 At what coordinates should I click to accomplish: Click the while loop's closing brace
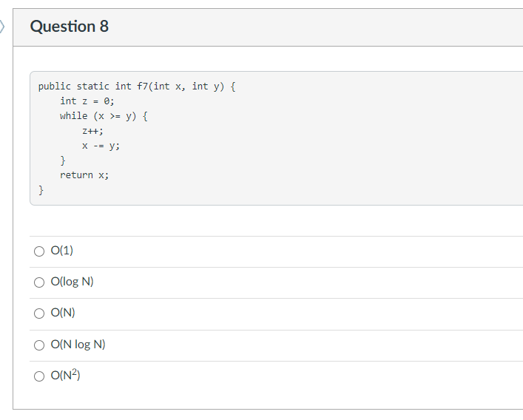pos(63,160)
